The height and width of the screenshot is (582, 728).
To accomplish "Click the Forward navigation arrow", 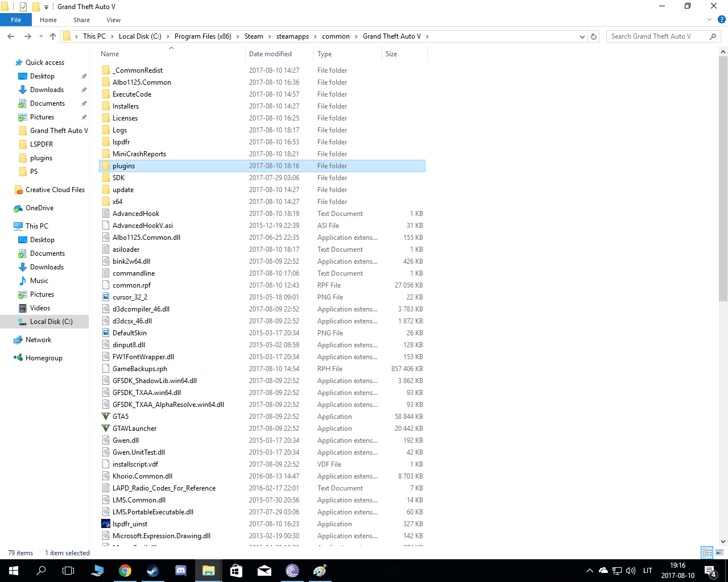I will 27,36.
